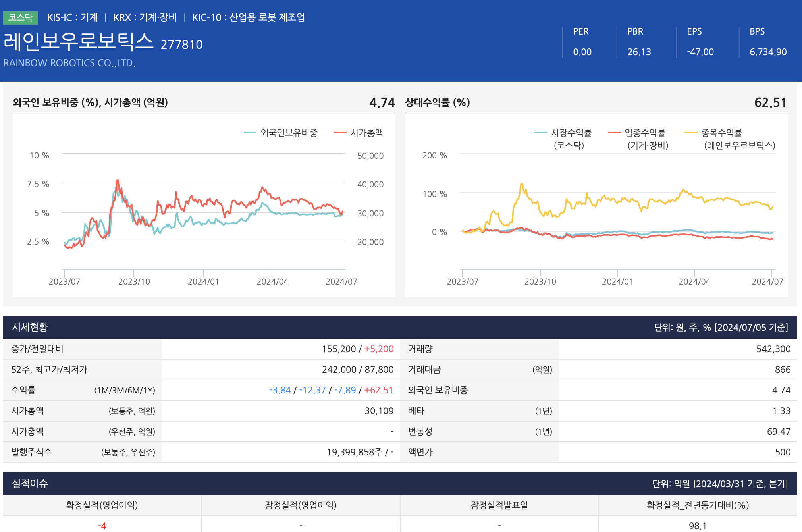Select the KRX : 기계·장비 classification link
Viewport: 802px width, 532px height.
(x=145, y=17)
